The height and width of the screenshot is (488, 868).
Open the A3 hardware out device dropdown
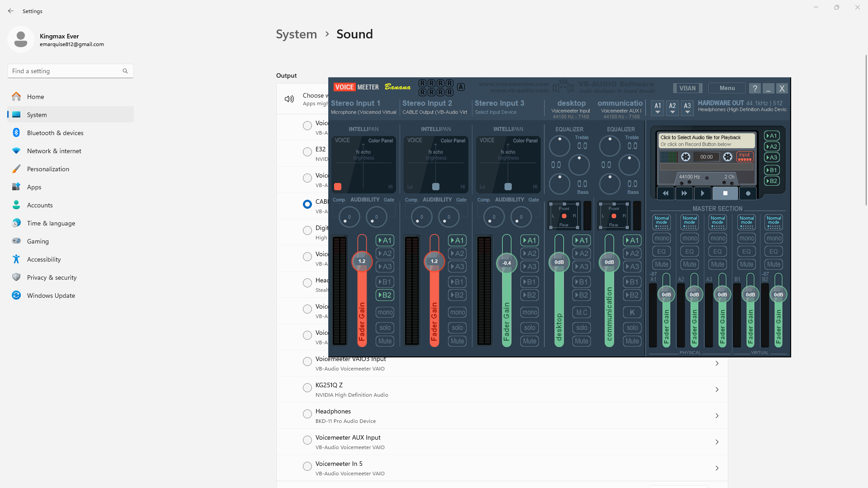point(687,108)
